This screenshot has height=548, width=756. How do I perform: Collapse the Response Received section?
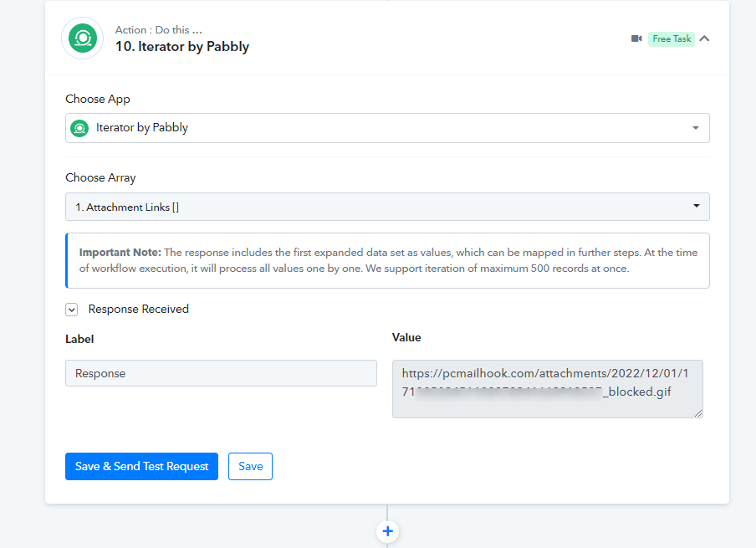tap(71, 310)
